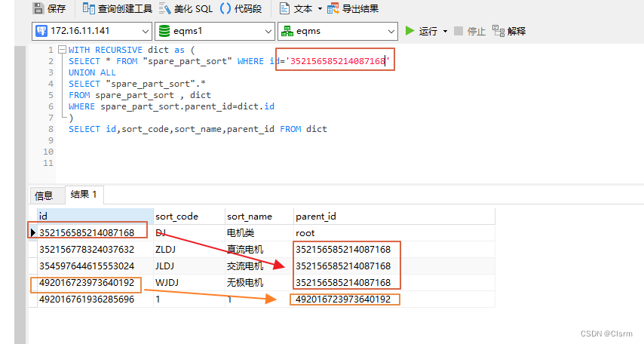Expand the Run (运行) options arrow
The width and height of the screenshot is (644, 344).
click(445, 31)
